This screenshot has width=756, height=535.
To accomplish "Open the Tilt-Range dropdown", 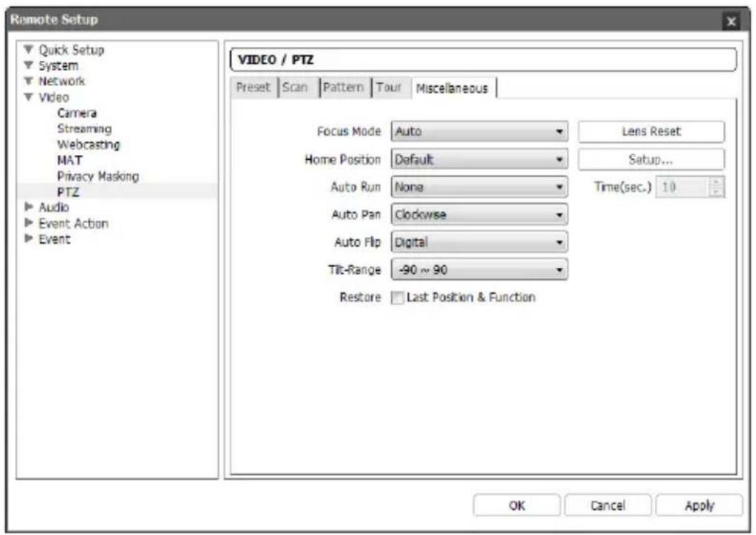I will coord(479,270).
